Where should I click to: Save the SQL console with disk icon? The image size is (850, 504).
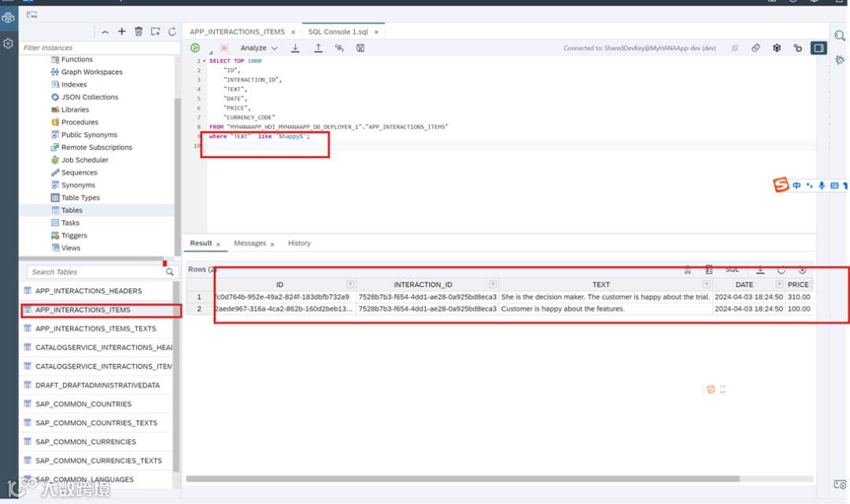(360, 48)
